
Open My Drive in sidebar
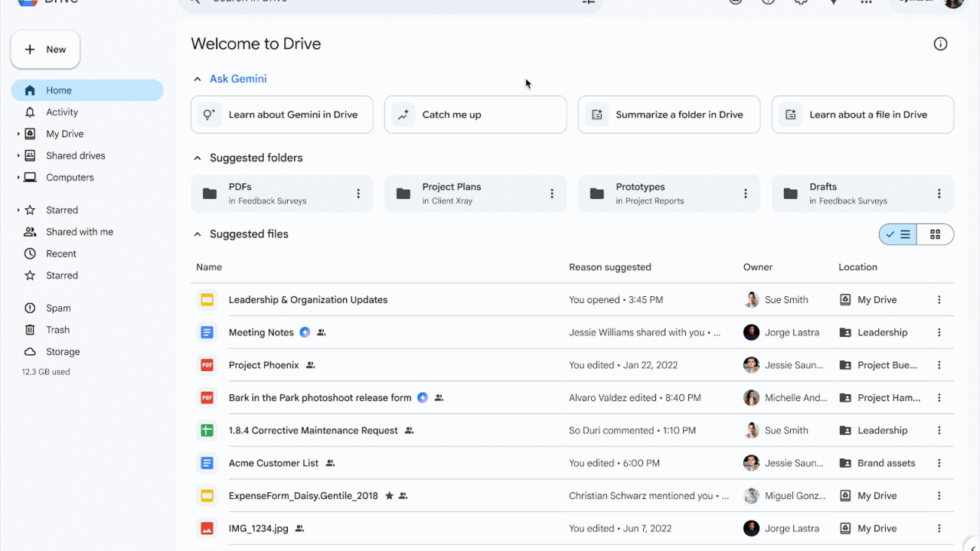64,134
